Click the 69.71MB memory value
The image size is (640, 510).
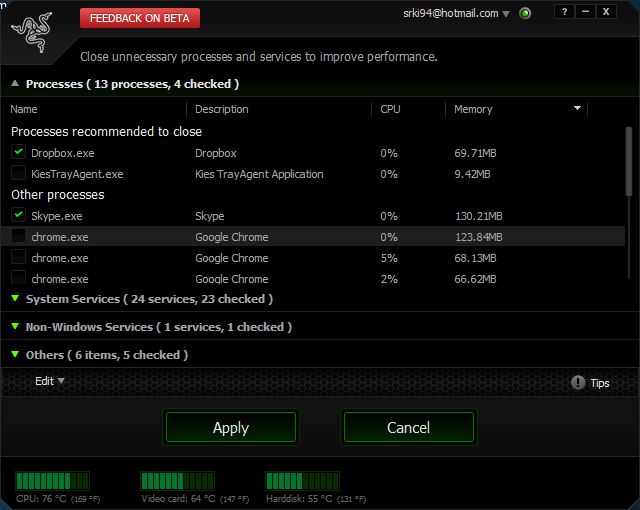click(x=475, y=153)
